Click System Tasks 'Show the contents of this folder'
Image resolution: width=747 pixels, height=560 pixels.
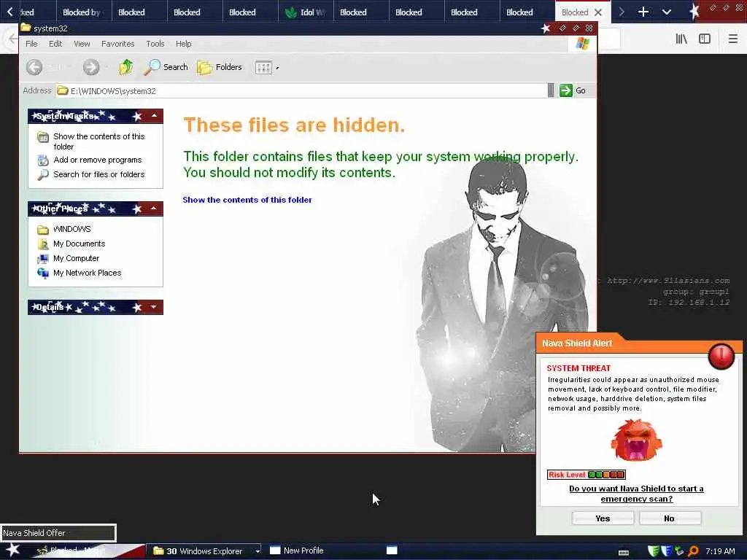[98, 141]
